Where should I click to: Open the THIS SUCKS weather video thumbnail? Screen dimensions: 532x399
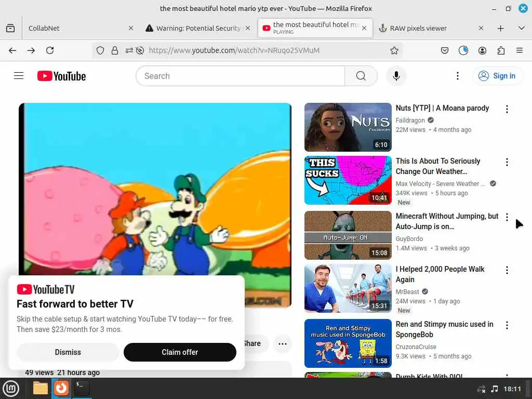coord(348,180)
